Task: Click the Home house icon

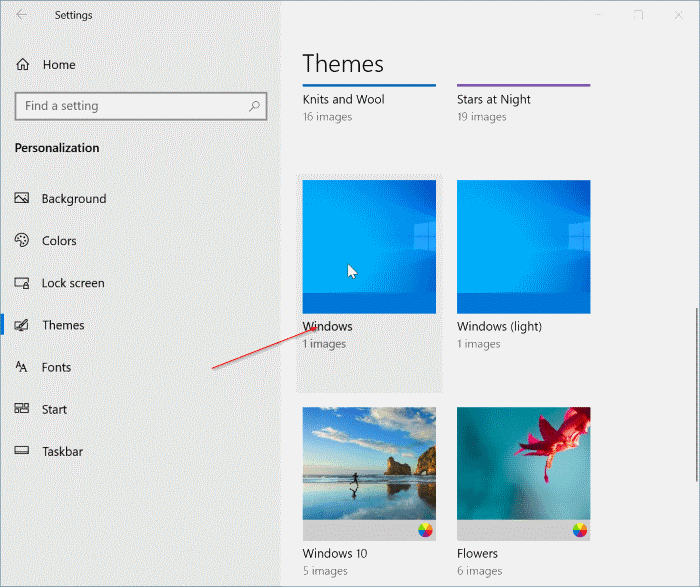Action: pos(23,65)
